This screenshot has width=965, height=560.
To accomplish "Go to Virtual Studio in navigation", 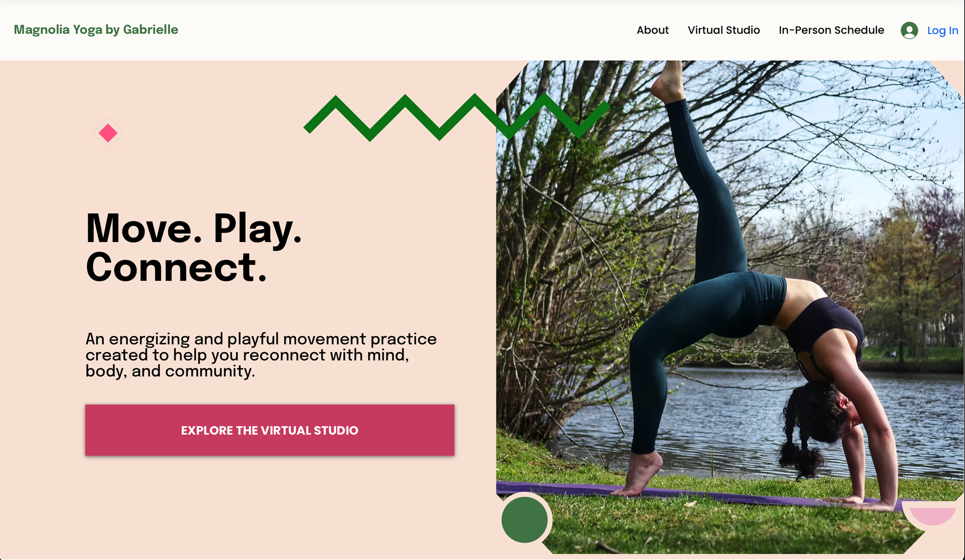I will click(x=723, y=30).
